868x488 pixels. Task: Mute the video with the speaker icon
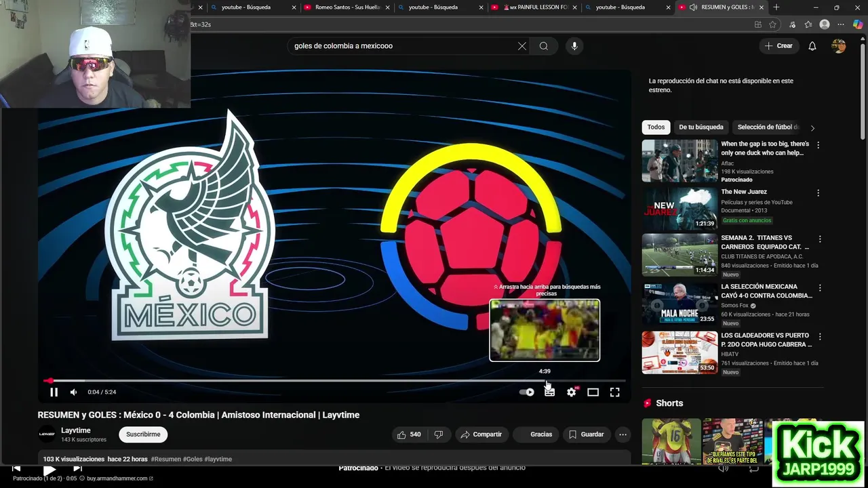click(73, 392)
